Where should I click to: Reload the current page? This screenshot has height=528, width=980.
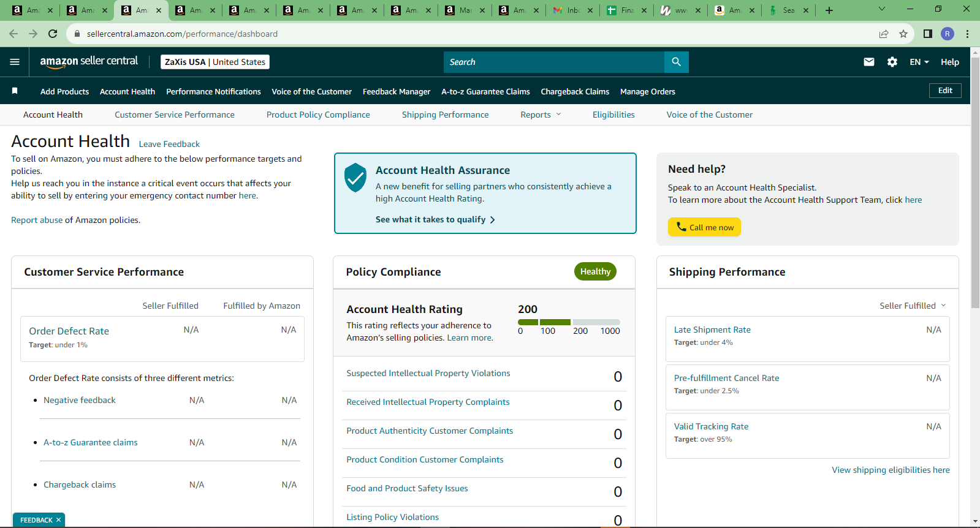(53, 34)
